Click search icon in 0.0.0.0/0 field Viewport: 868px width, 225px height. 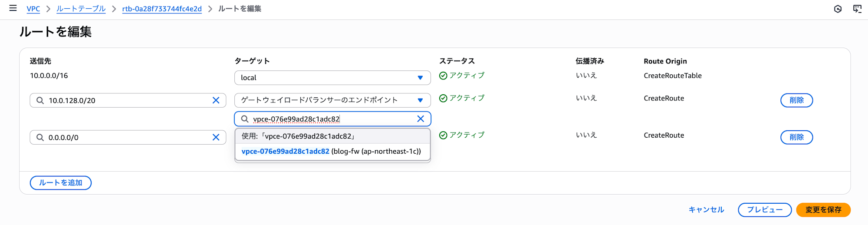[40, 137]
